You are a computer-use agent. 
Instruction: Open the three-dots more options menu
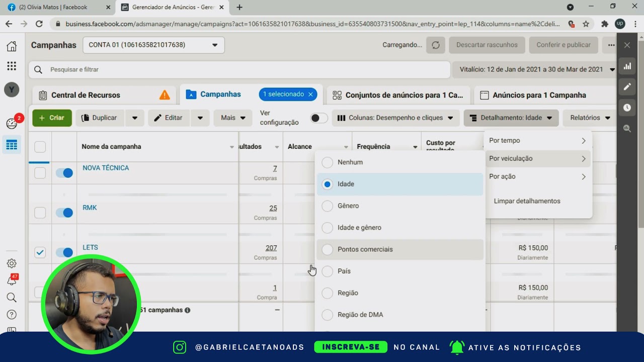click(611, 45)
